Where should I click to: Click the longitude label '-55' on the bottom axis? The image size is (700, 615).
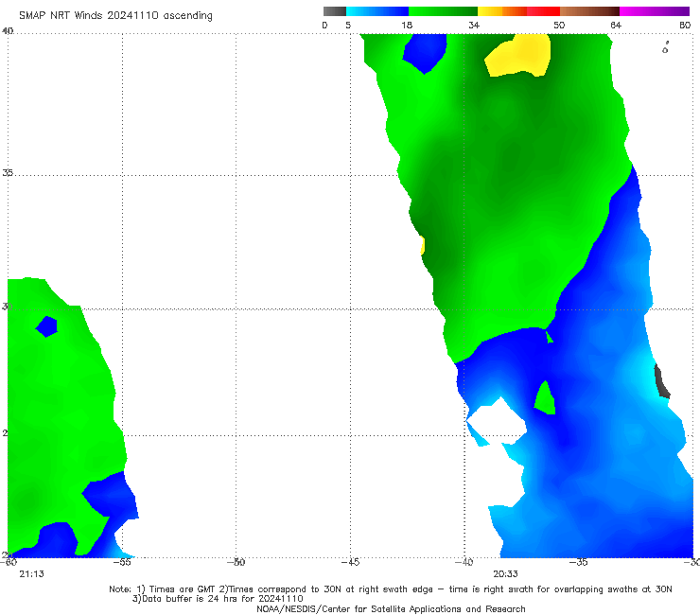pyautogui.click(x=122, y=562)
